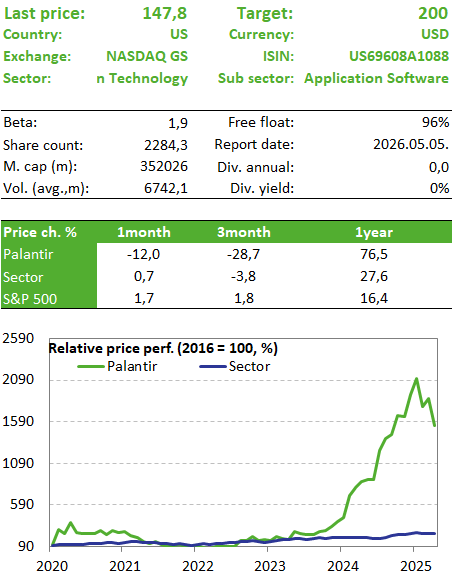Click the x-axis label 2020
Screen dimensions: 452x573
[x=52, y=566]
